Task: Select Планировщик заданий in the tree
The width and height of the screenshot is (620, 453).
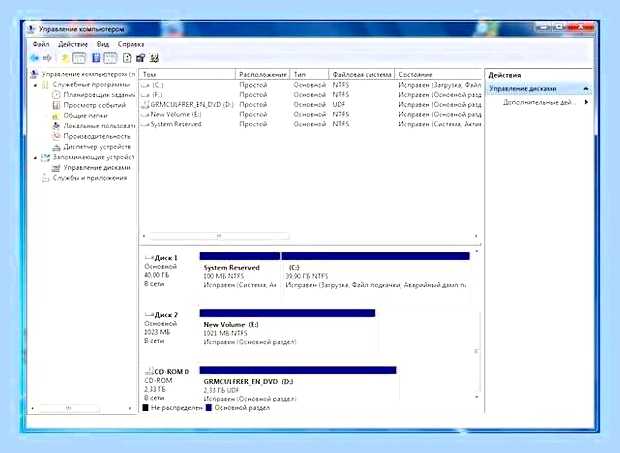Action: [x=99, y=95]
